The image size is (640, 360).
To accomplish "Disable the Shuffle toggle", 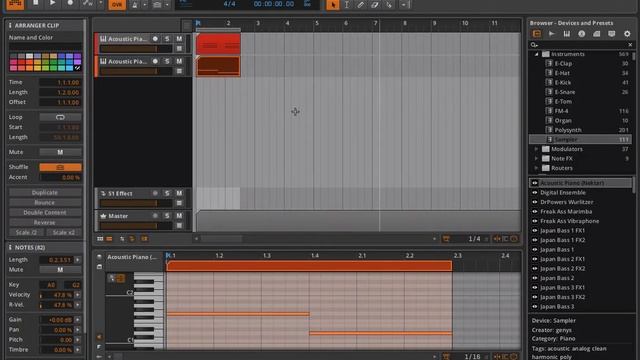I will (60, 167).
